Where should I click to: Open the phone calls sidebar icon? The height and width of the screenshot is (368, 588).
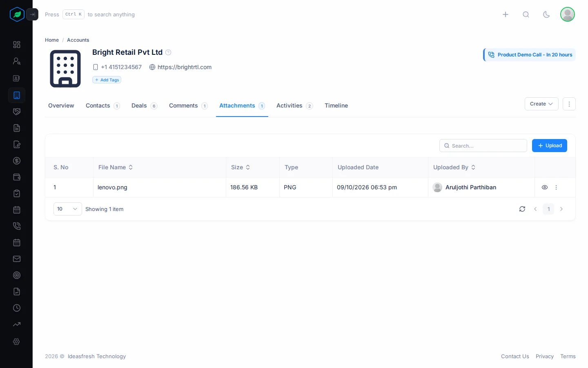(17, 226)
